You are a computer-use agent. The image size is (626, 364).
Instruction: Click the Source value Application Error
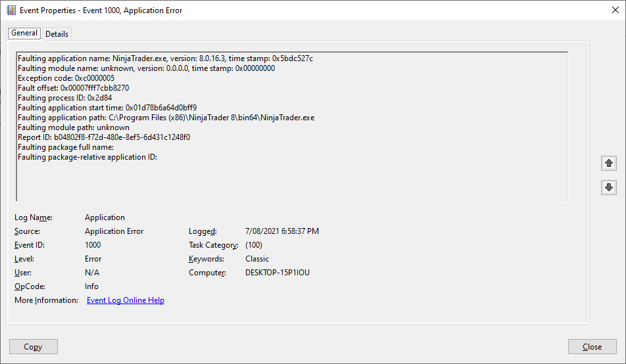pos(114,231)
